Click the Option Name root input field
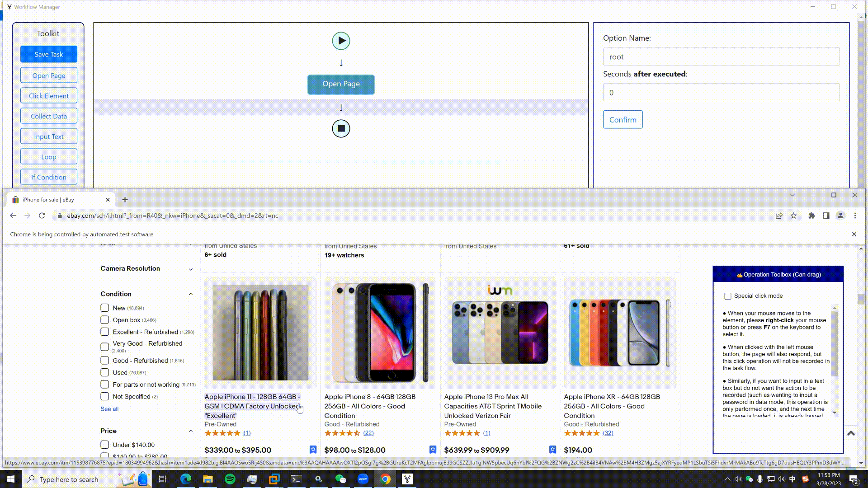The image size is (868, 488). point(722,56)
